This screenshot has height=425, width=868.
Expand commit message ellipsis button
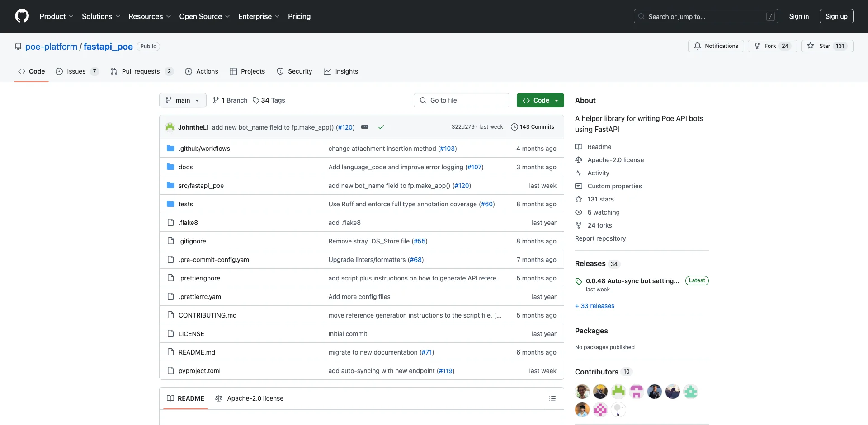(365, 127)
